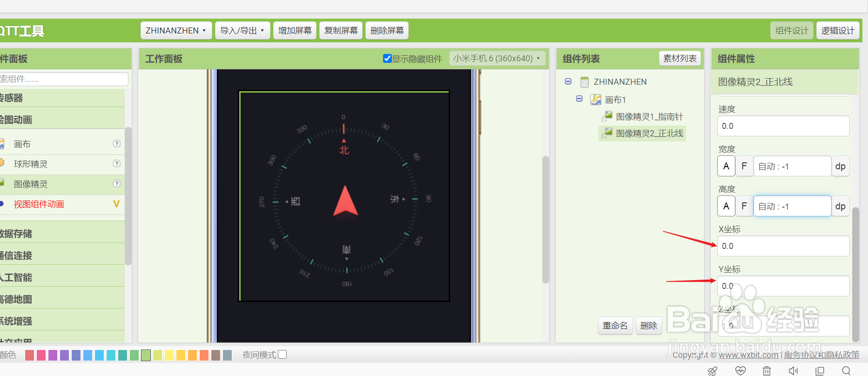Viewport: 868px width, 376px height.
Task: Click the red compass needle on canvas
Action: click(345, 201)
